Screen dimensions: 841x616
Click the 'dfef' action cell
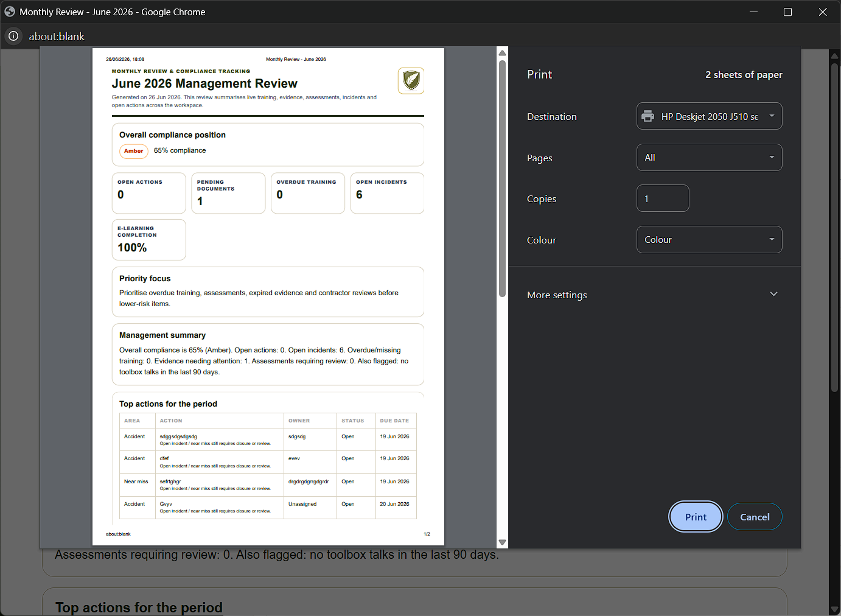point(220,462)
